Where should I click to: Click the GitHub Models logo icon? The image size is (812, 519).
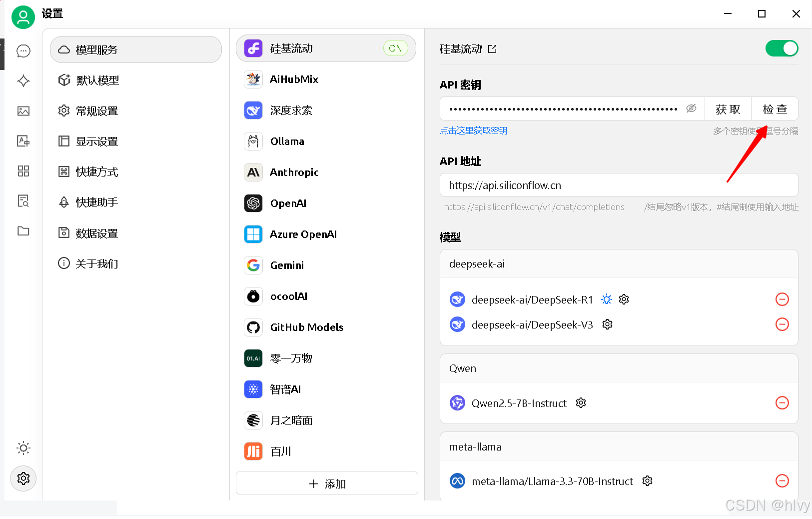point(253,327)
